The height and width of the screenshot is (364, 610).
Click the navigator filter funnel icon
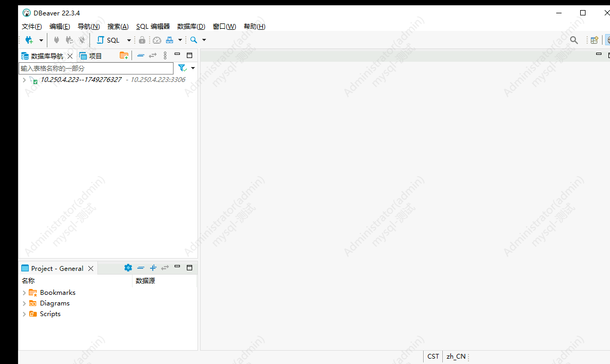[x=182, y=68]
